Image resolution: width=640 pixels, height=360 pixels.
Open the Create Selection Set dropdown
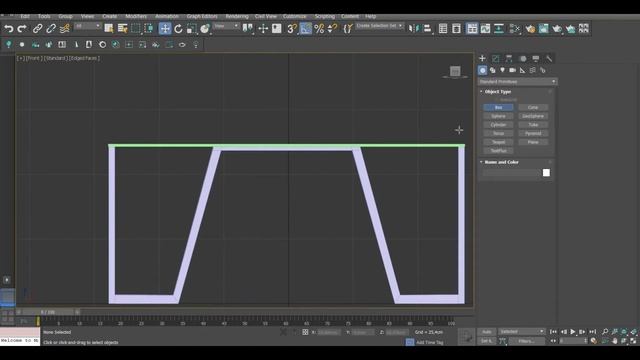pyautogui.click(x=379, y=26)
